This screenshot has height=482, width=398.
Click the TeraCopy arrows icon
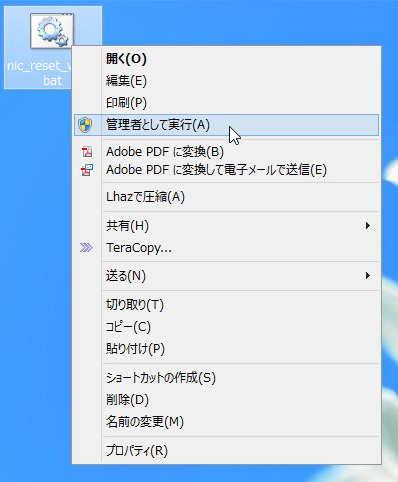click(86, 248)
